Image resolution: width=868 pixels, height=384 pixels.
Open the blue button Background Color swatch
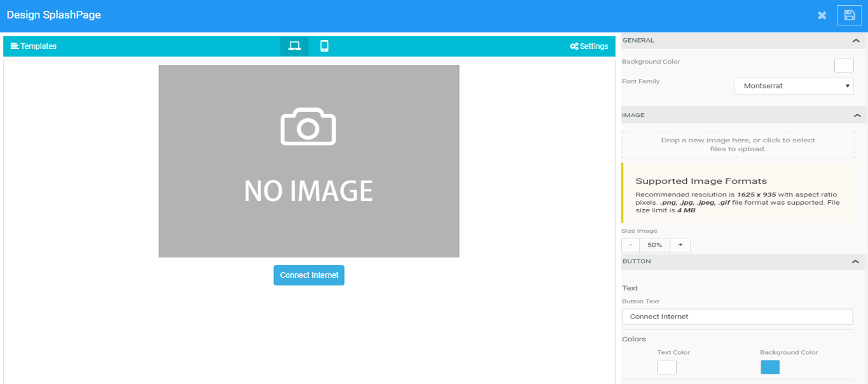[770, 367]
